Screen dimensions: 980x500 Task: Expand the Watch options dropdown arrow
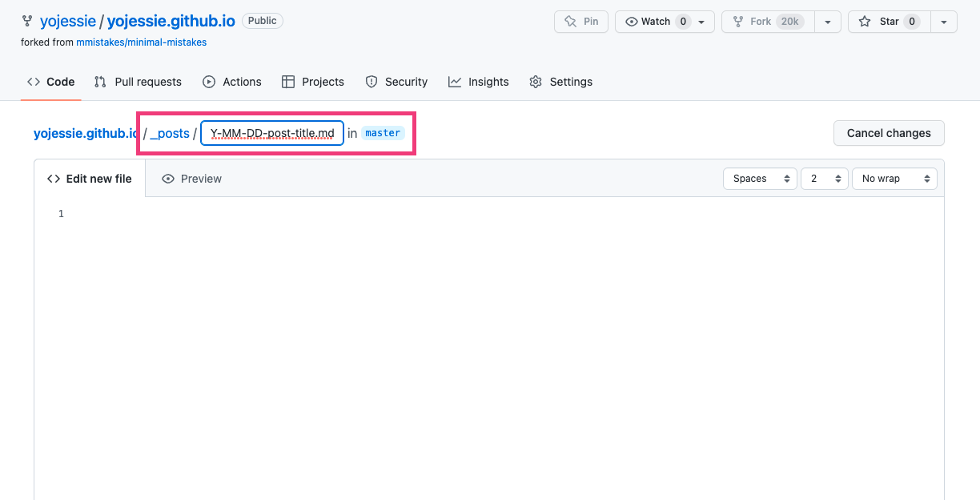click(x=702, y=22)
